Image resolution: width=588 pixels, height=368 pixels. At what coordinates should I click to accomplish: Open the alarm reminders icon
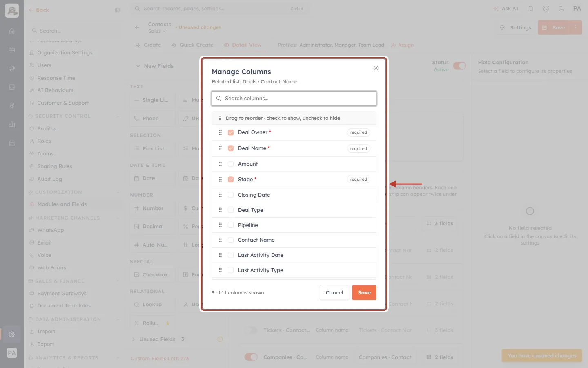[x=546, y=9]
